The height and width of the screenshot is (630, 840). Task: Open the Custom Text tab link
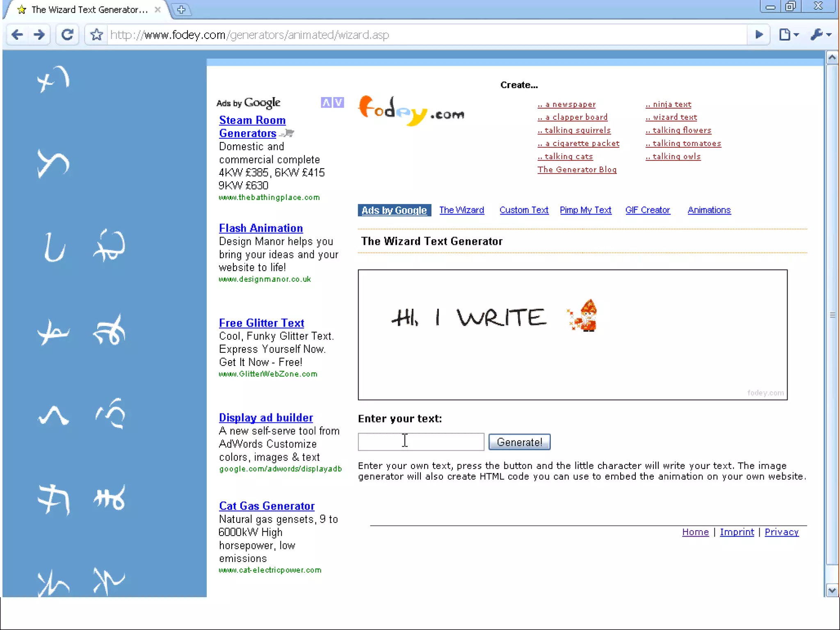tap(524, 210)
